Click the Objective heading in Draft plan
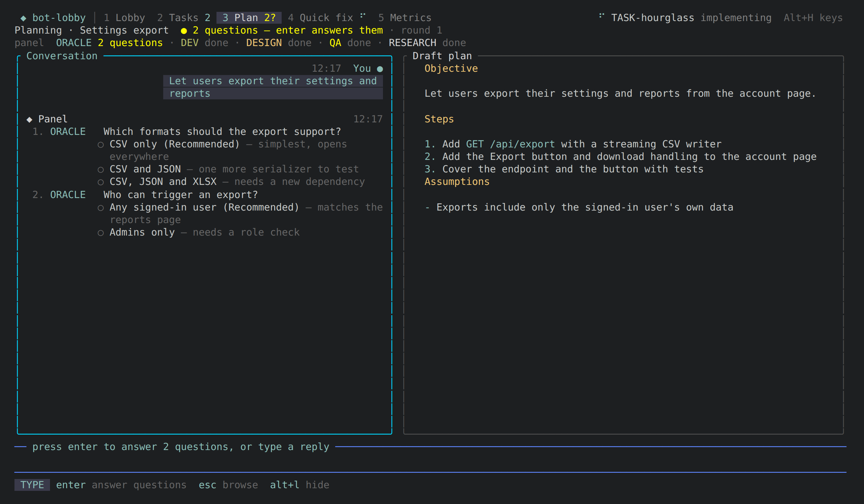Viewport: 864px width, 504px height. click(x=451, y=68)
